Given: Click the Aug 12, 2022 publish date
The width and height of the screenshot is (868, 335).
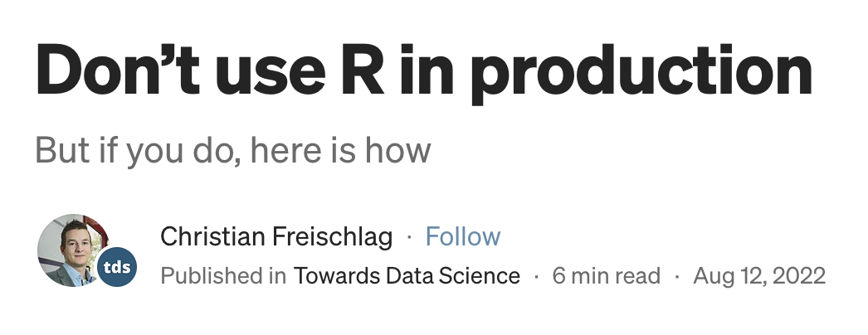Looking at the screenshot, I should [x=759, y=276].
